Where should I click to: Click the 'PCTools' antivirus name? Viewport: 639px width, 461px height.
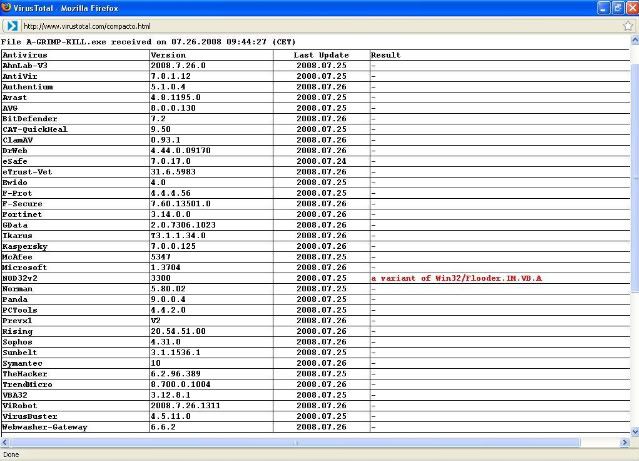pyautogui.click(x=20, y=310)
